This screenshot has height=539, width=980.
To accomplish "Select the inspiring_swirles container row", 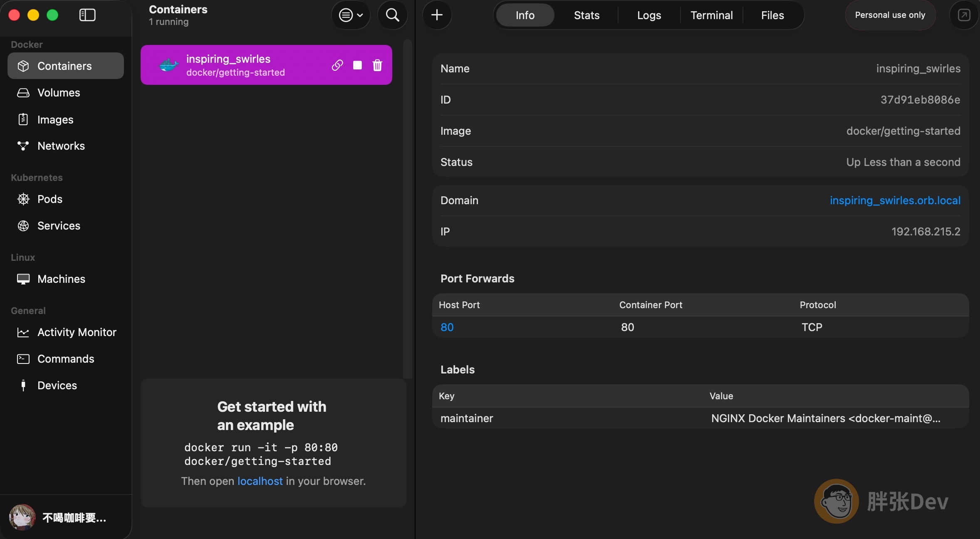I will tap(266, 65).
